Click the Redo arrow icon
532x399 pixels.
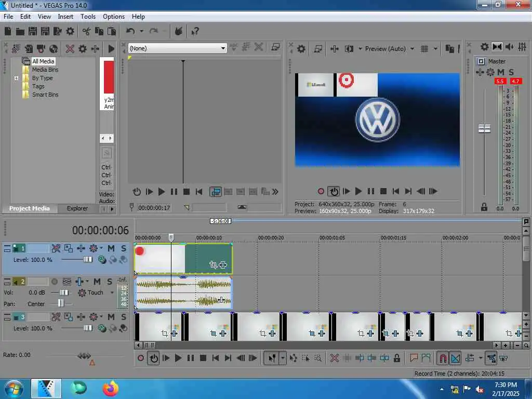tap(154, 31)
